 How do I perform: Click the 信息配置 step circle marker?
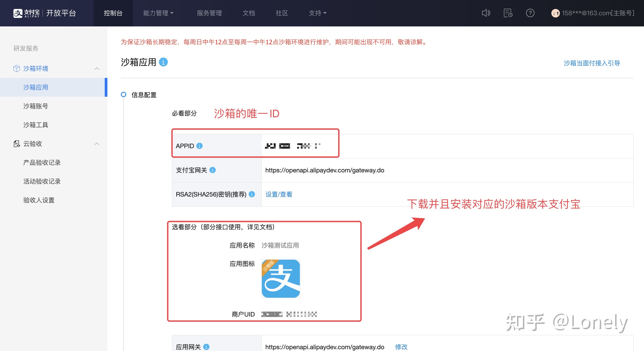point(123,94)
